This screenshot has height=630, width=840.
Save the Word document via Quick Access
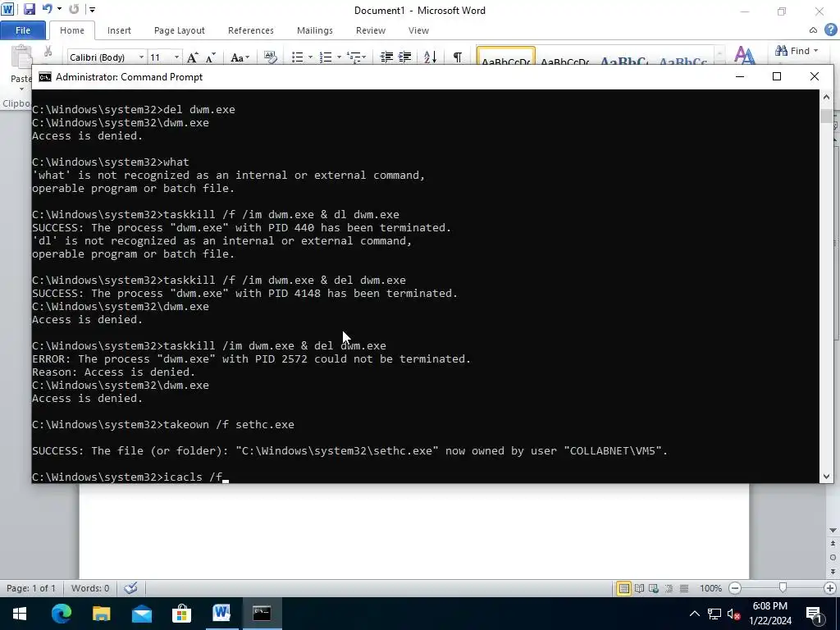29,9
